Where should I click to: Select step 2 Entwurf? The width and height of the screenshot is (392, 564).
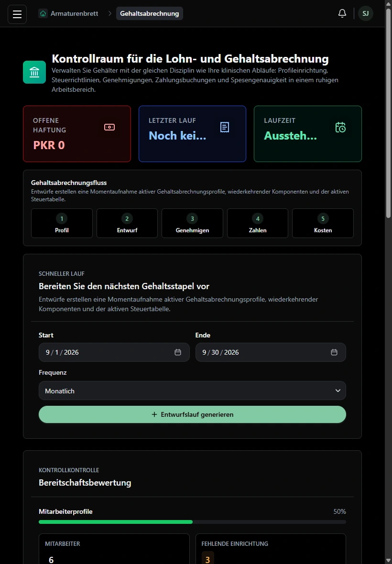(127, 223)
